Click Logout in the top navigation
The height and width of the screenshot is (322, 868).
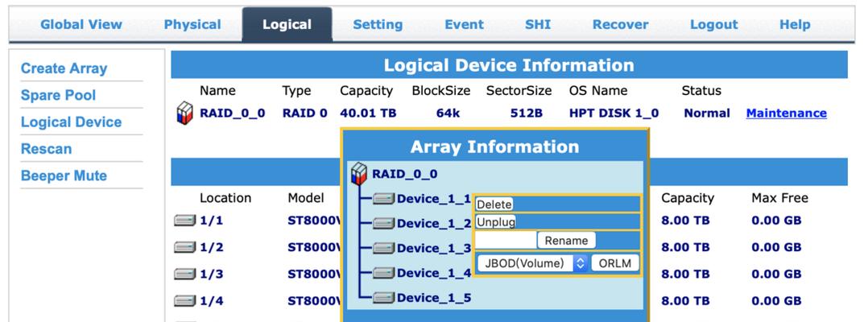coord(713,24)
